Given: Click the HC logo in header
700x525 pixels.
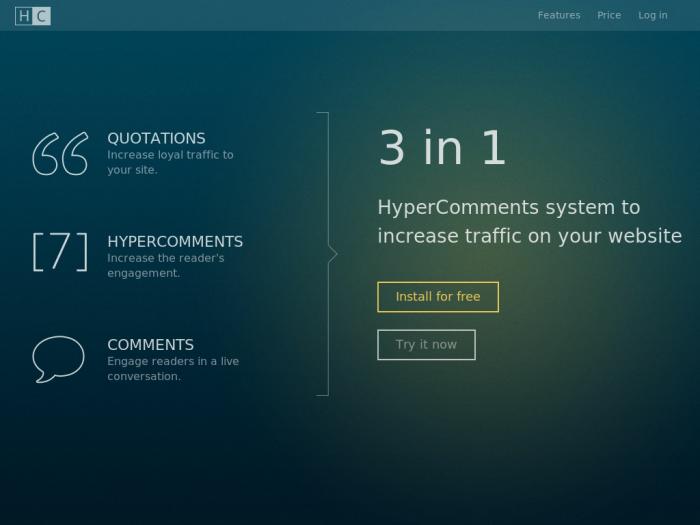Looking at the screenshot, I should tap(33, 16).
